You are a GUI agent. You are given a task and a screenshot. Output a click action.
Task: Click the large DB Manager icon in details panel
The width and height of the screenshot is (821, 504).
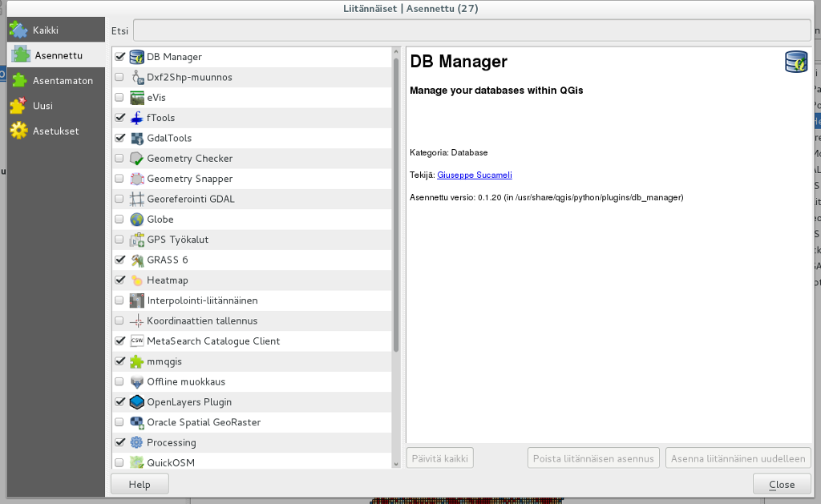tap(796, 62)
